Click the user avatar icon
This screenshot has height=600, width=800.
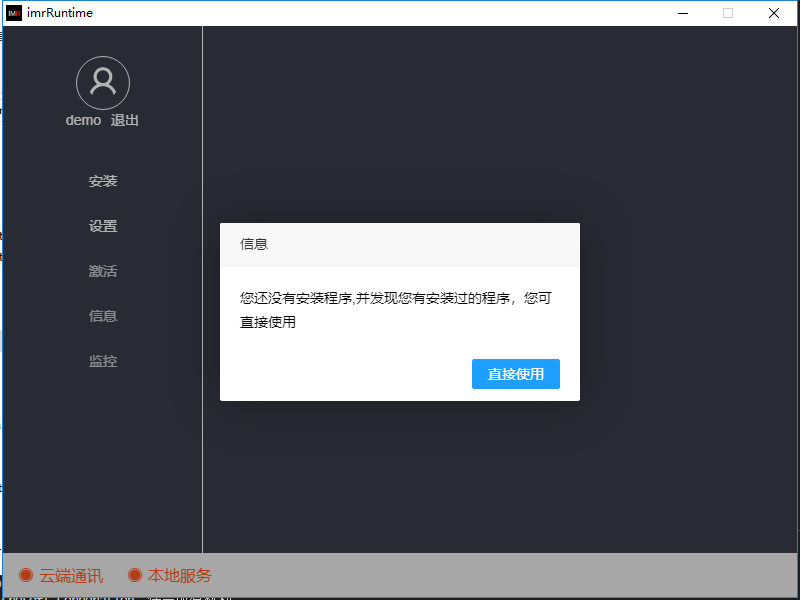tap(103, 82)
